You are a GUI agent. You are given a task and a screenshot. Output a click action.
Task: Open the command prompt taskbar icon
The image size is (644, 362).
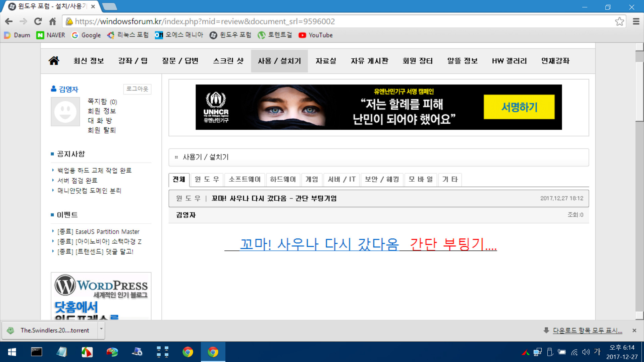pos(37,352)
